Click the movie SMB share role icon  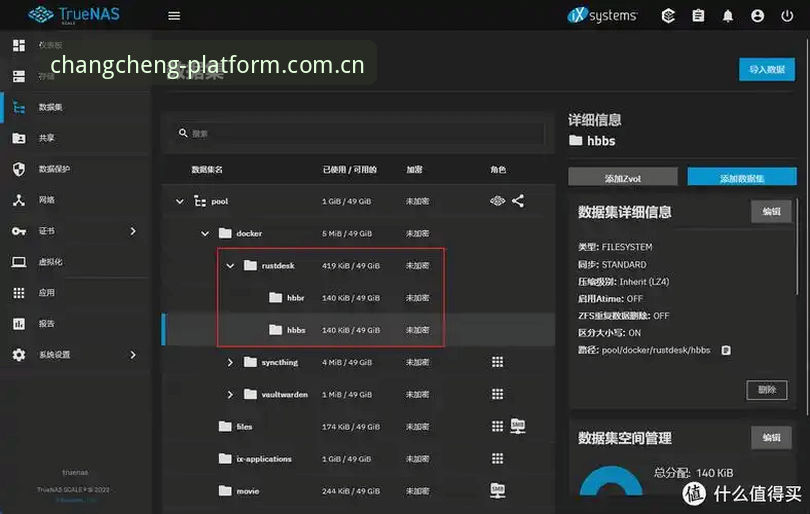pos(497,490)
